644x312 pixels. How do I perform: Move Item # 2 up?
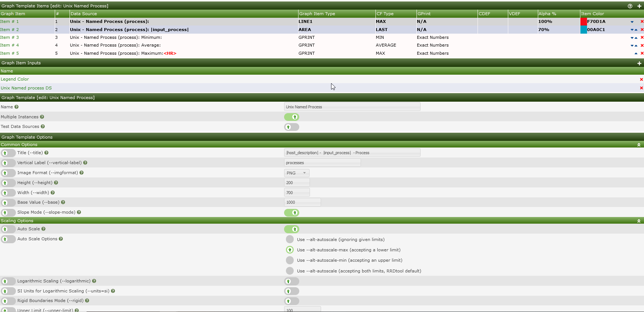(636, 30)
